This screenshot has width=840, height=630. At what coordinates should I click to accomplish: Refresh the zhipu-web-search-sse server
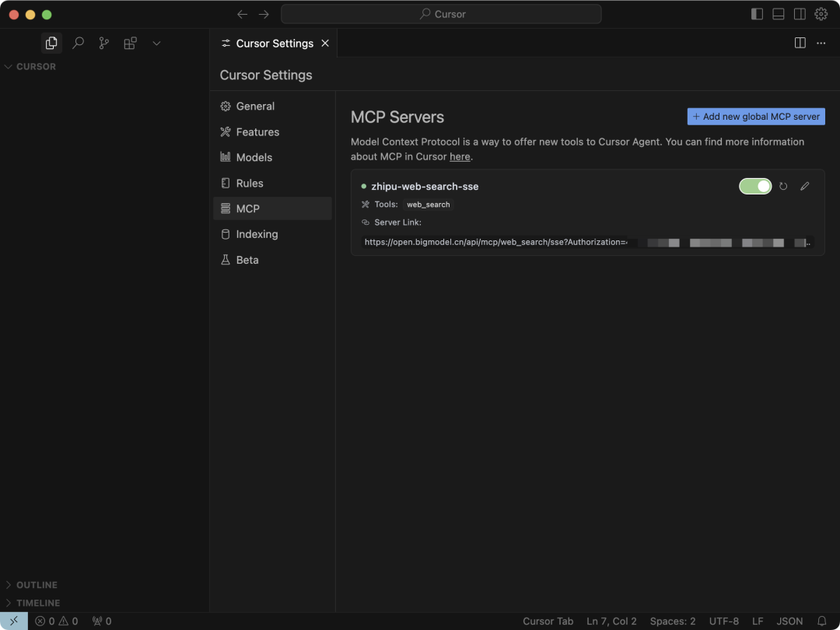click(x=783, y=187)
